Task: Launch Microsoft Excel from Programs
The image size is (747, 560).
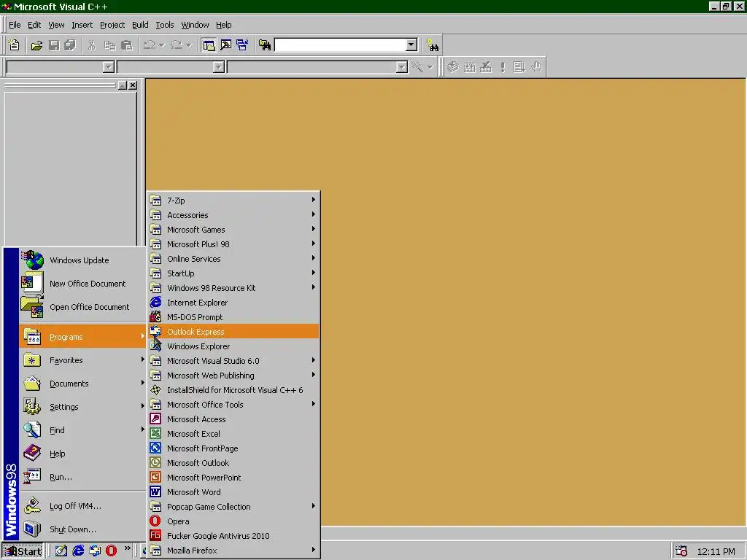Action: pos(233,434)
